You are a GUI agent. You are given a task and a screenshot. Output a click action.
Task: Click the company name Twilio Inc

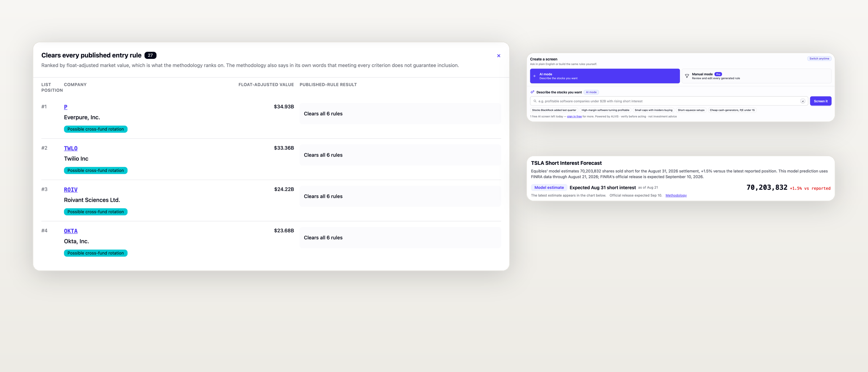pos(76,159)
